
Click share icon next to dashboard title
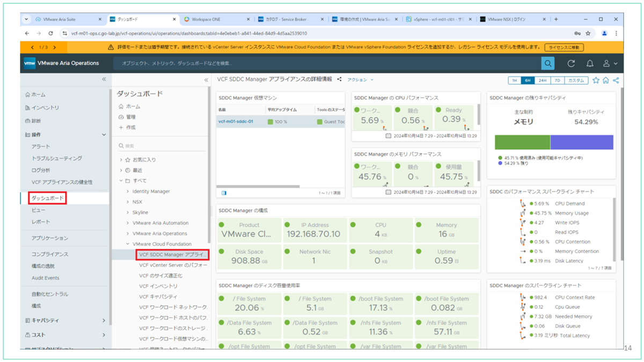339,79
